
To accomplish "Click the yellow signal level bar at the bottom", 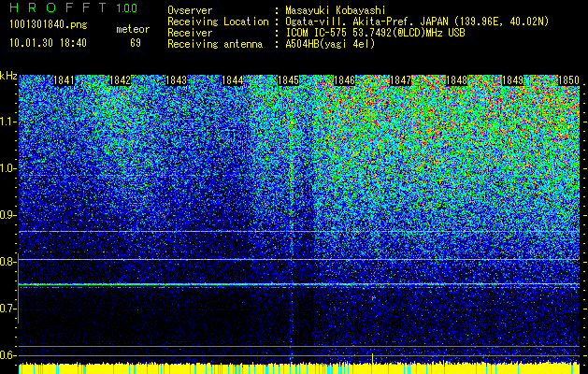I will [299, 368].
